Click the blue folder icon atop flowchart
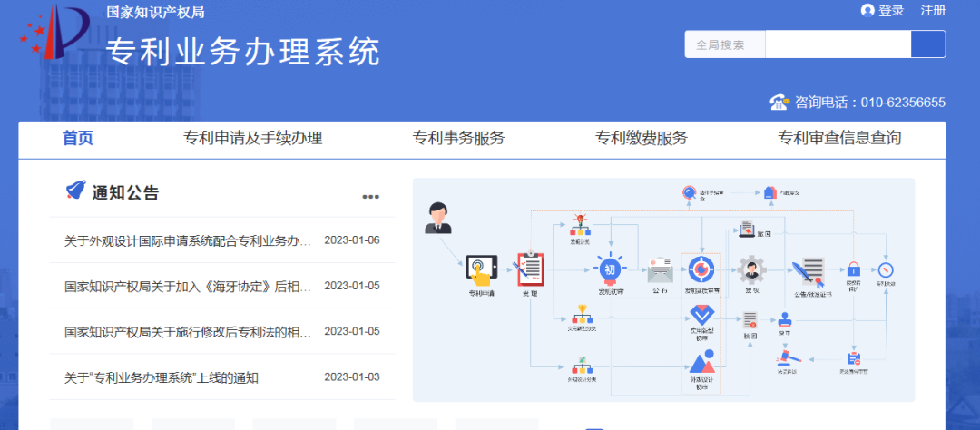980x430 pixels. tap(770, 192)
